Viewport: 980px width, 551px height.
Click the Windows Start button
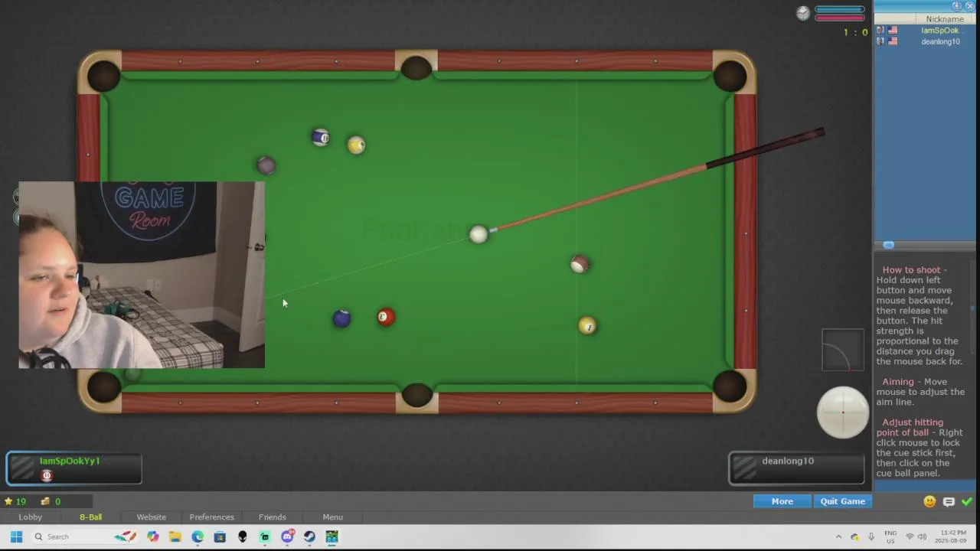(16, 536)
